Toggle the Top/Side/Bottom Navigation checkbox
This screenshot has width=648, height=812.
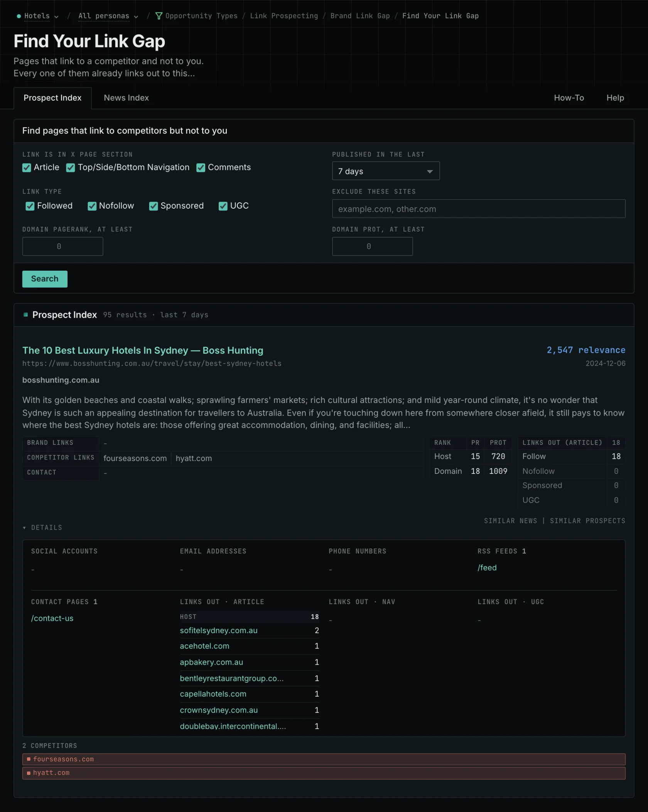[71, 168]
